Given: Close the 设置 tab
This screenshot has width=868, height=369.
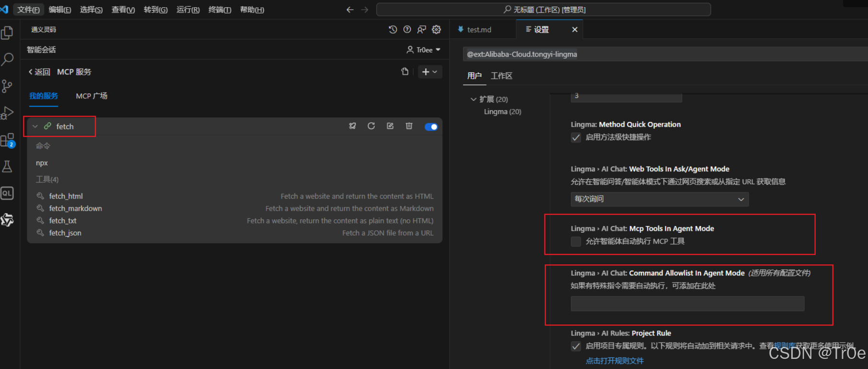Looking at the screenshot, I should (575, 30).
